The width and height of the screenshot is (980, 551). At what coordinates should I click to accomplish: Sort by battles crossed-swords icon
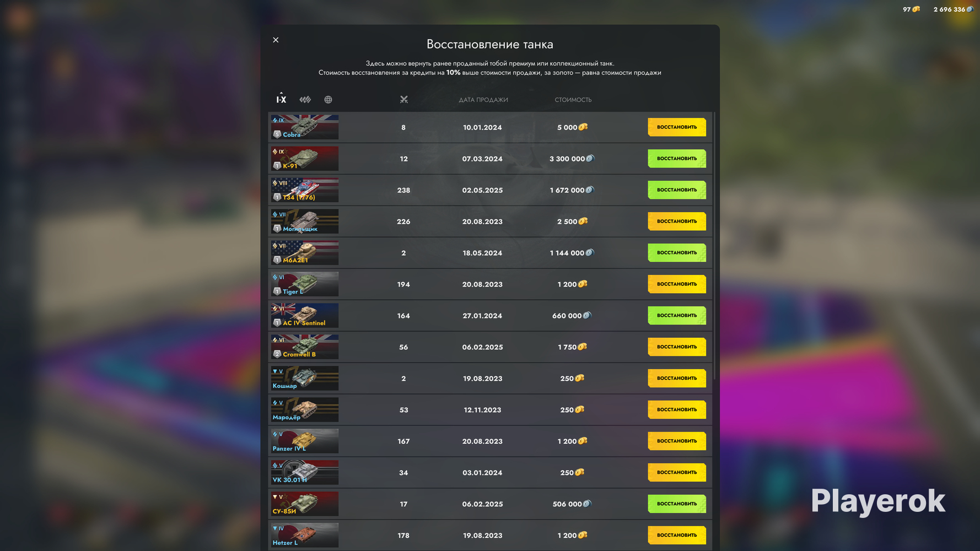(x=403, y=100)
